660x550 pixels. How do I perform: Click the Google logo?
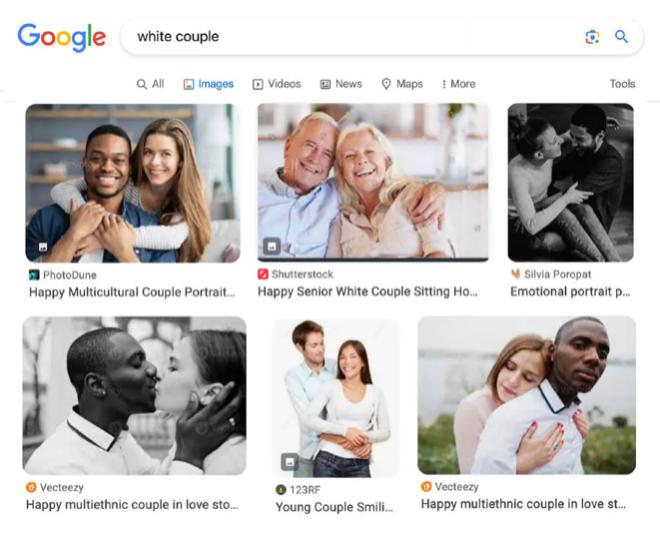tap(61, 37)
